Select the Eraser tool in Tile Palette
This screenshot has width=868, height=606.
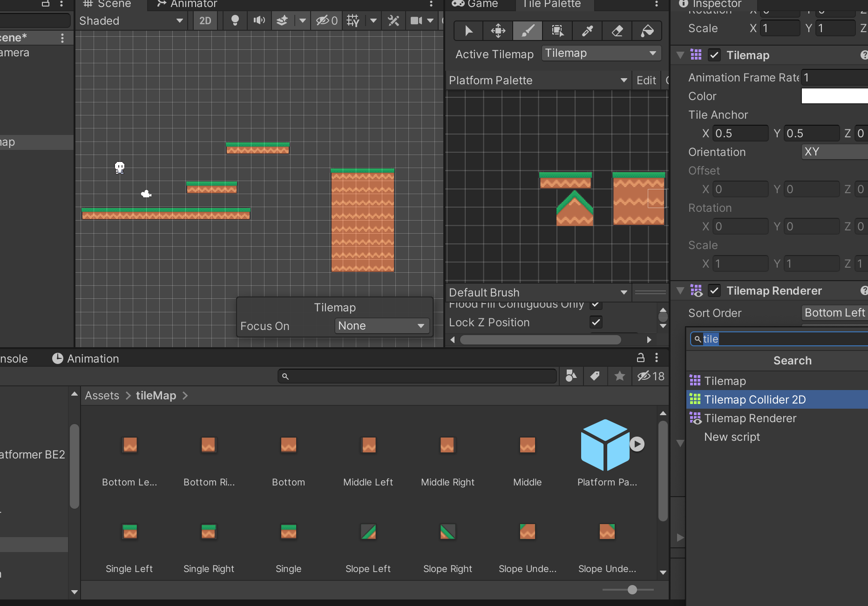(x=617, y=31)
